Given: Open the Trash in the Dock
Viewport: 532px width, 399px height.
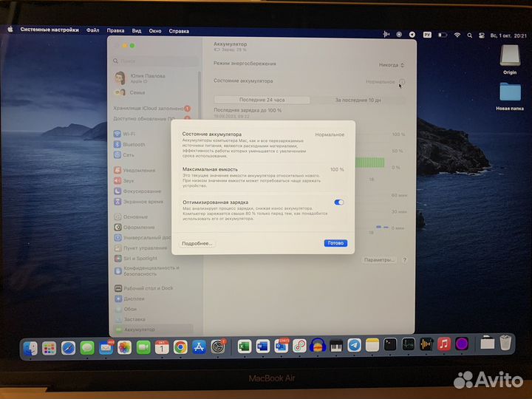Looking at the screenshot, I should point(505,342).
